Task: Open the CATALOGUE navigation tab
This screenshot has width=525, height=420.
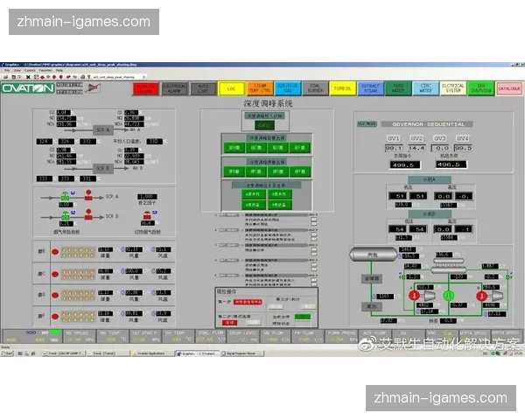Action: click(508, 88)
